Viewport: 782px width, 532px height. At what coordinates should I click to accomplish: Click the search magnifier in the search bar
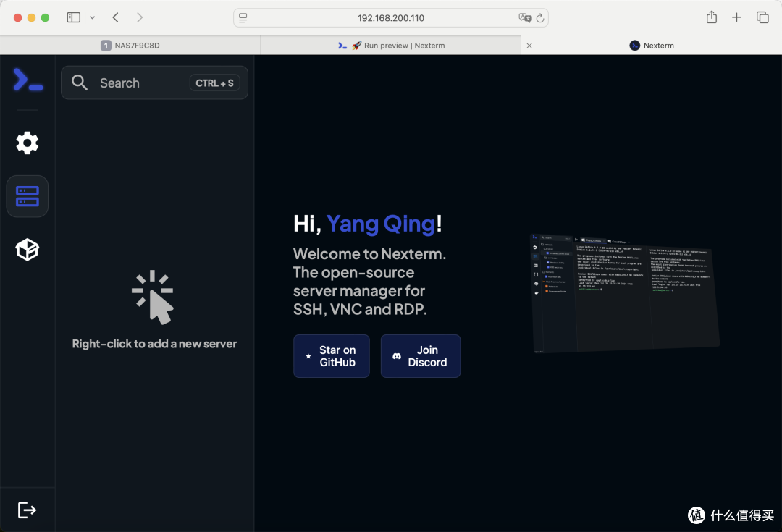80,83
